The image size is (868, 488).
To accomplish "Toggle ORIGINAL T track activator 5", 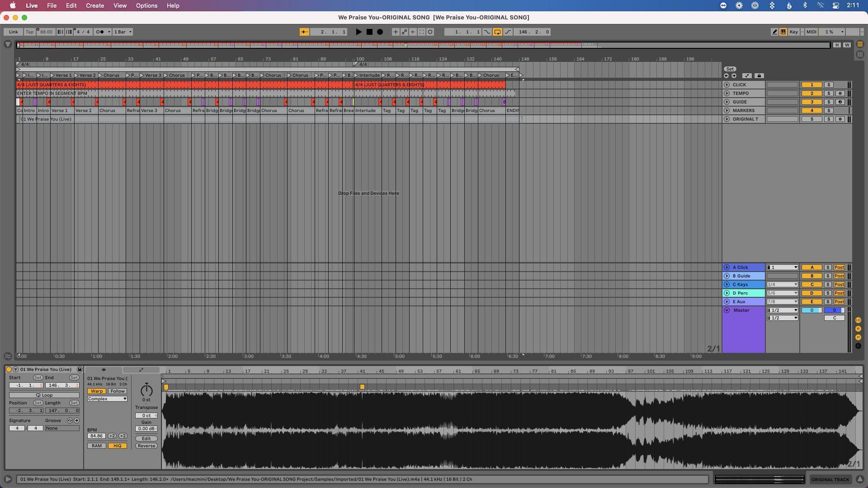I will point(811,119).
